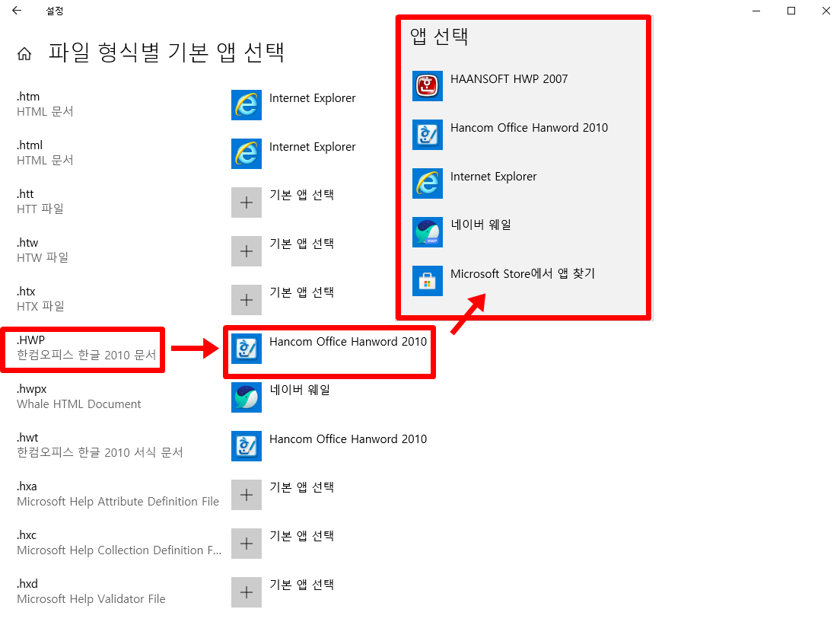Select the Internet Explorer icon in the popup
The width and height of the screenshot is (840, 622).
click(428, 183)
